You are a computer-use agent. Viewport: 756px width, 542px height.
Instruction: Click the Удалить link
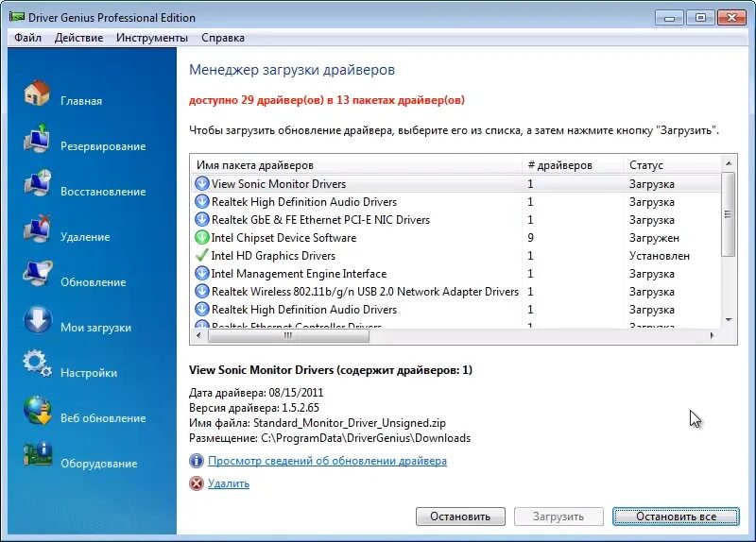(x=229, y=483)
